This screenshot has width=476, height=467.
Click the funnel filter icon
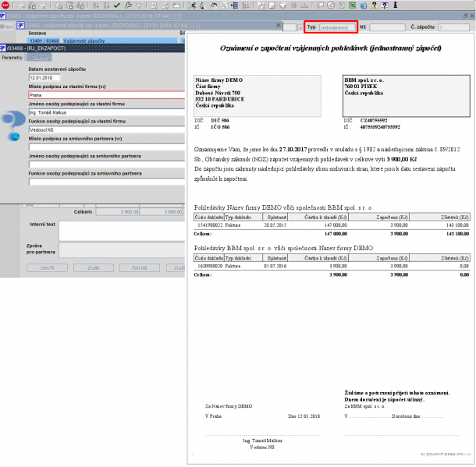(x=139, y=5)
